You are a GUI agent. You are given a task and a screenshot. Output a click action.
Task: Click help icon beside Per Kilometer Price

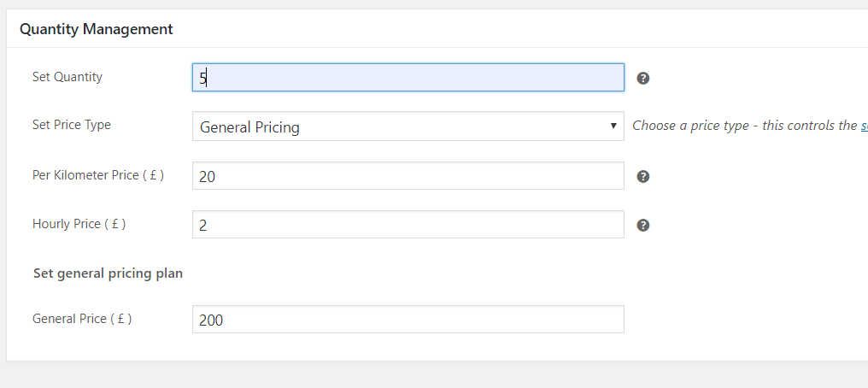(x=643, y=176)
